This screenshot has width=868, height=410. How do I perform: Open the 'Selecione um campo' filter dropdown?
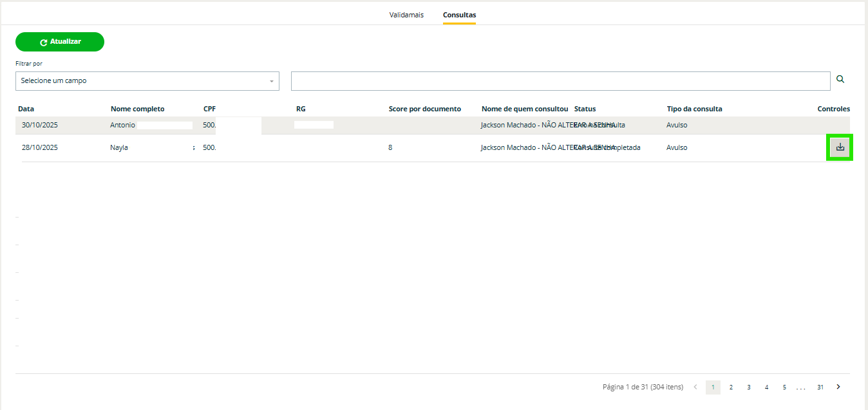[x=147, y=81]
